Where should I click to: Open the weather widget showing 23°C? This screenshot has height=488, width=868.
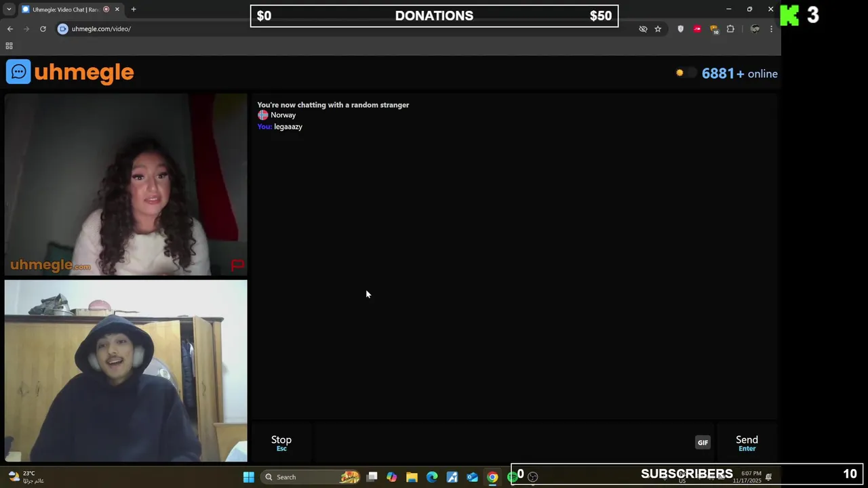27,477
